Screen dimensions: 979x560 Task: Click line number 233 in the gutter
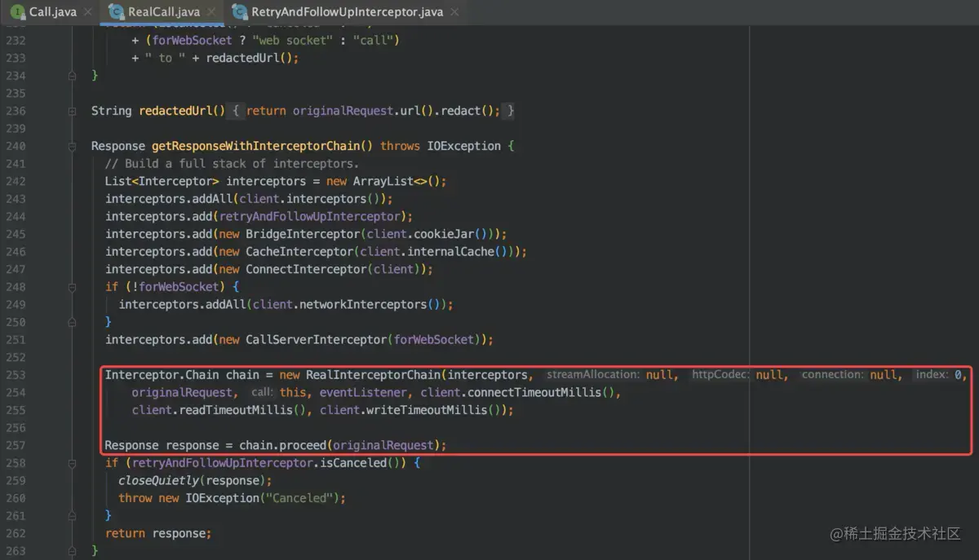[x=16, y=58]
